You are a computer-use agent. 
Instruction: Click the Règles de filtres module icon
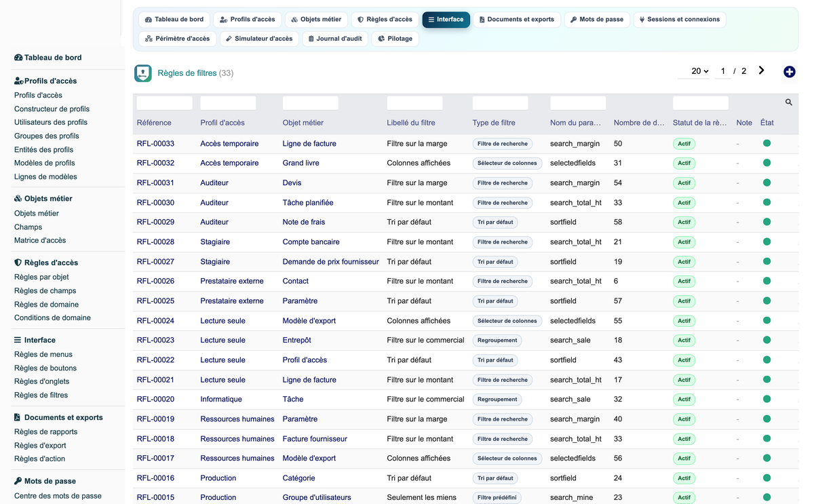[x=143, y=73]
